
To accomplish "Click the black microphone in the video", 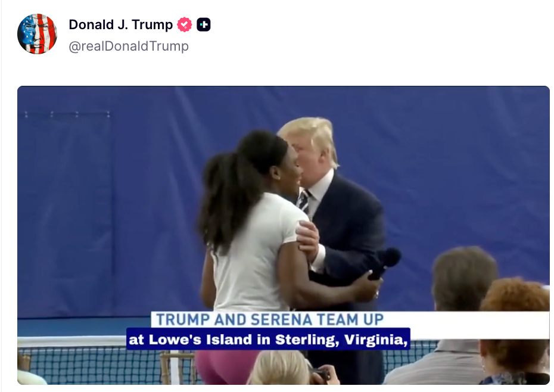I will click(385, 263).
